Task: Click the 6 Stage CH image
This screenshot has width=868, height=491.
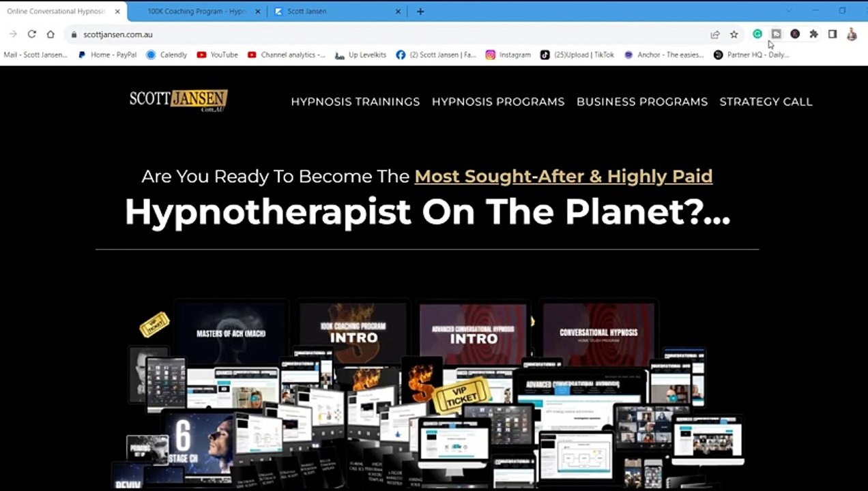Action: 198,441
